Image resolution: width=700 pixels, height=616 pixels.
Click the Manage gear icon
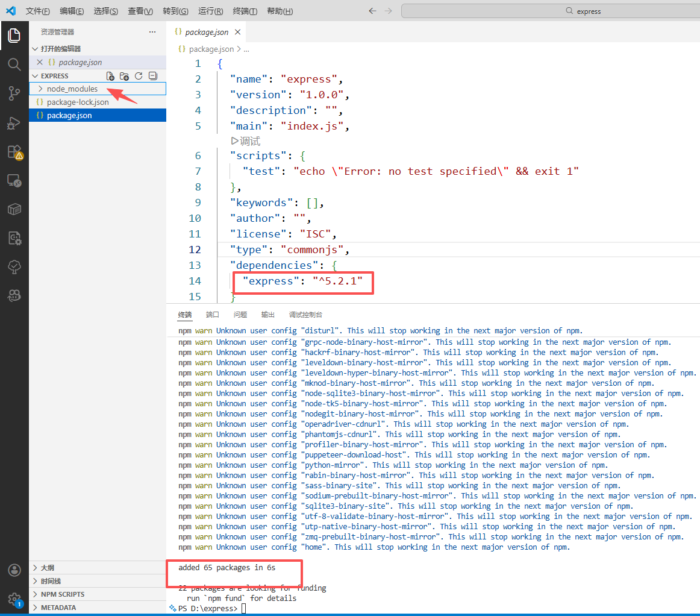click(x=14, y=599)
